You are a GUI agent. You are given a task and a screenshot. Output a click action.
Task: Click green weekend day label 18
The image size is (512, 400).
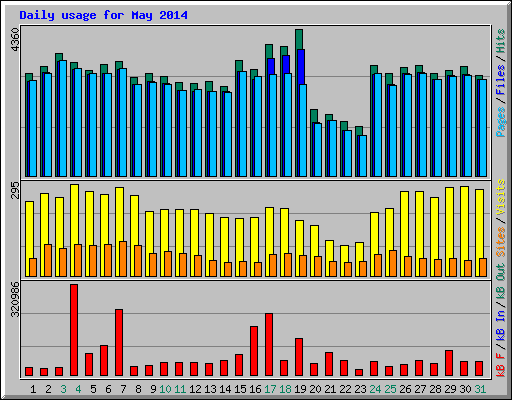[285, 389]
